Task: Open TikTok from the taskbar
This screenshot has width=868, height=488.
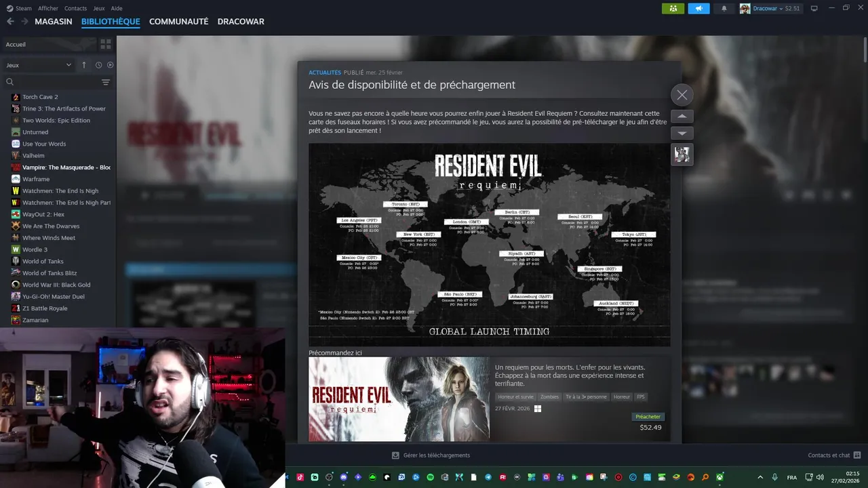Action: click(300, 477)
